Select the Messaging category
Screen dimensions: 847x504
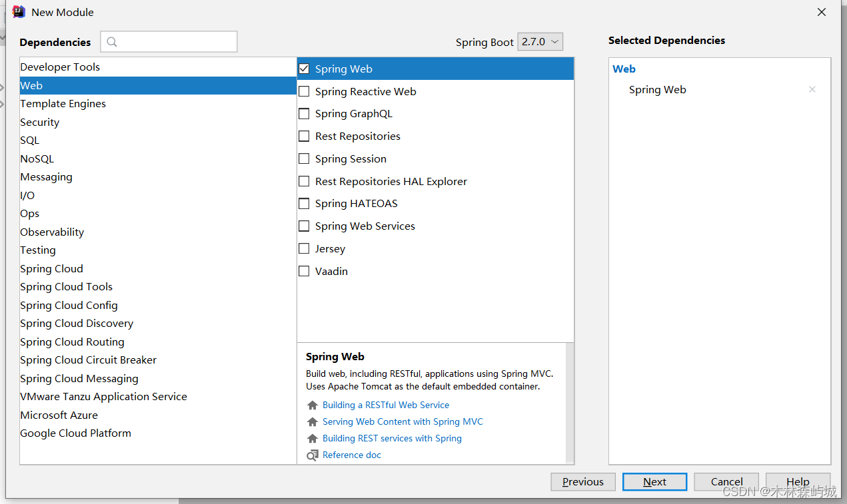pyautogui.click(x=158, y=177)
